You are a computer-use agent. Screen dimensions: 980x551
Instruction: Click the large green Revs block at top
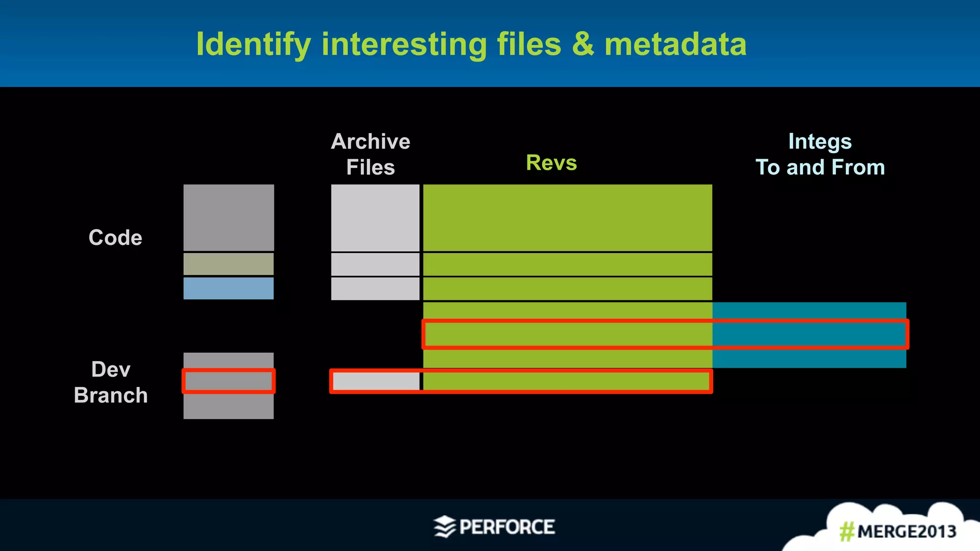568,218
